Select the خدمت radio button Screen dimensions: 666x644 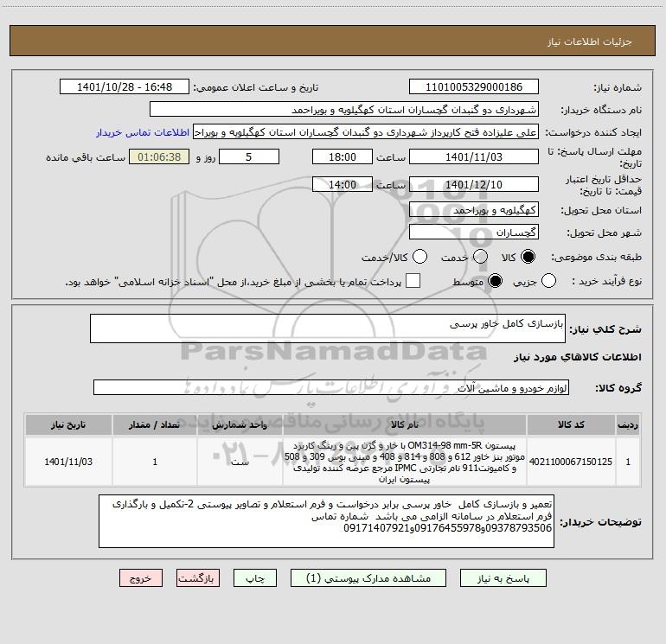[x=480, y=257]
